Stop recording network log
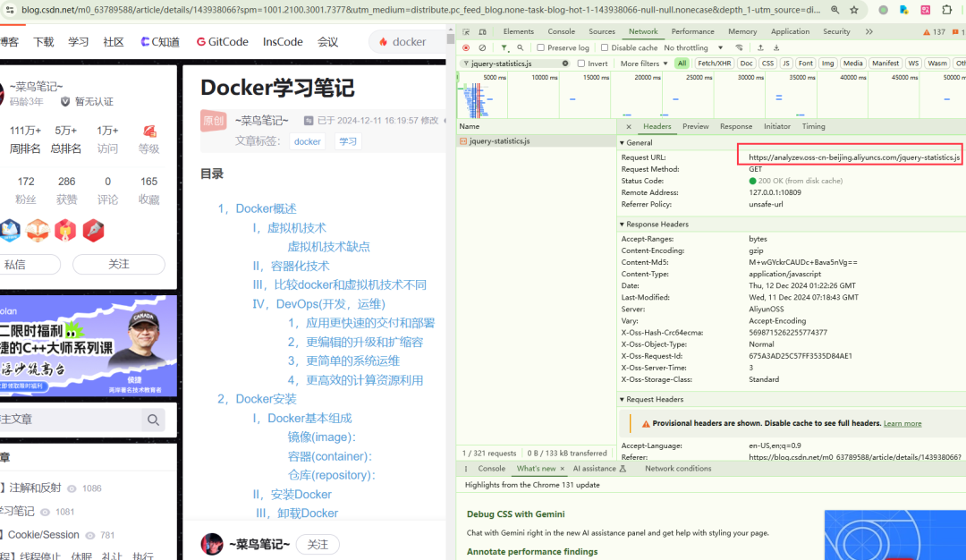The image size is (966, 560). [466, 47]
